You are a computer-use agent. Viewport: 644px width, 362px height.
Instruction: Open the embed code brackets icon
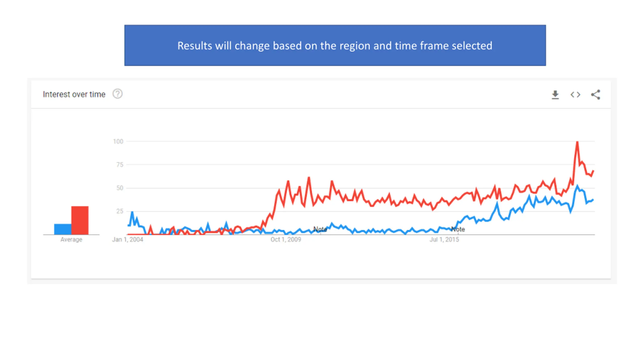pos(575,95)
